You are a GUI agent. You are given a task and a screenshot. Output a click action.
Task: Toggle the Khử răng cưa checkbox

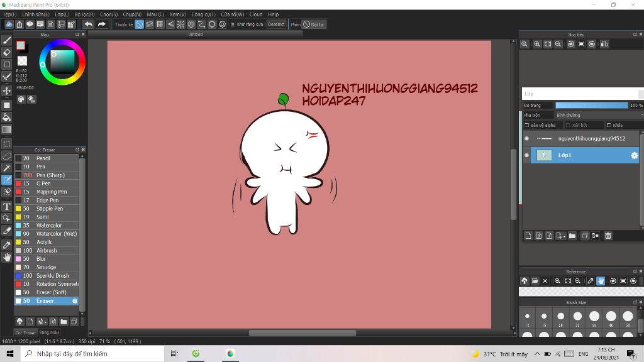pos(233,25)
